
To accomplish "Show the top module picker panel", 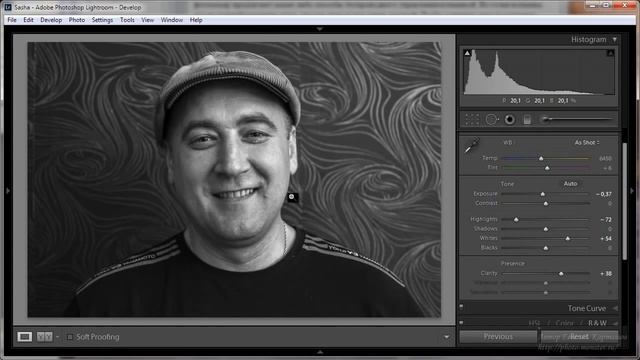I will (320, 29).
